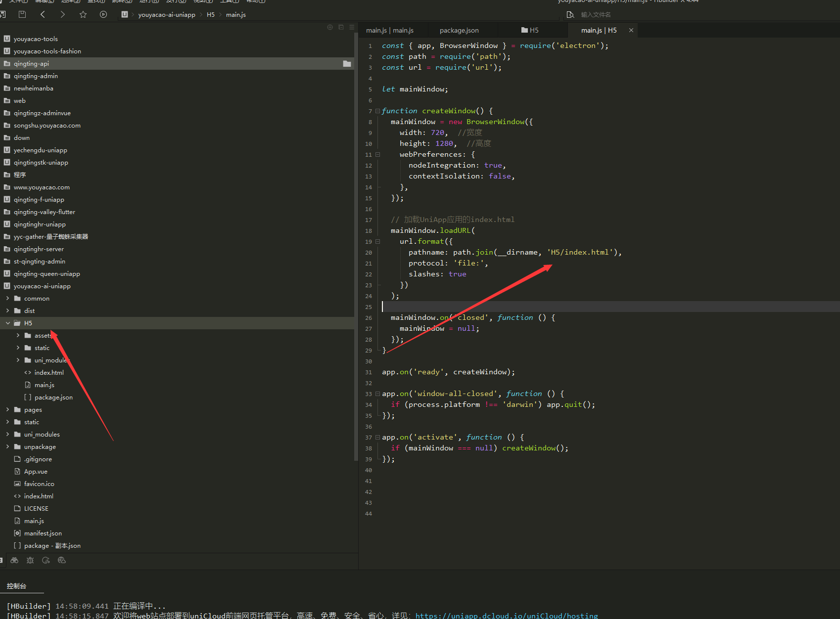Collapse the activate handler fold at line 37
This screenshot has height=619, width=840.
click(377, 437)
